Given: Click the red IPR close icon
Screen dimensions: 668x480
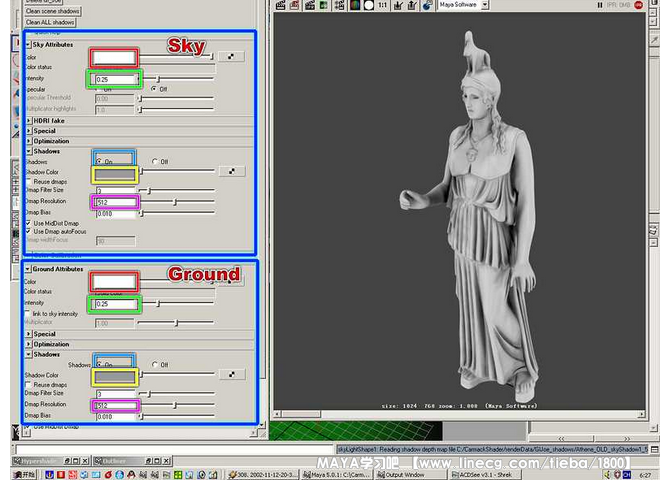Looking at the screenshot, I should (638, 5).
